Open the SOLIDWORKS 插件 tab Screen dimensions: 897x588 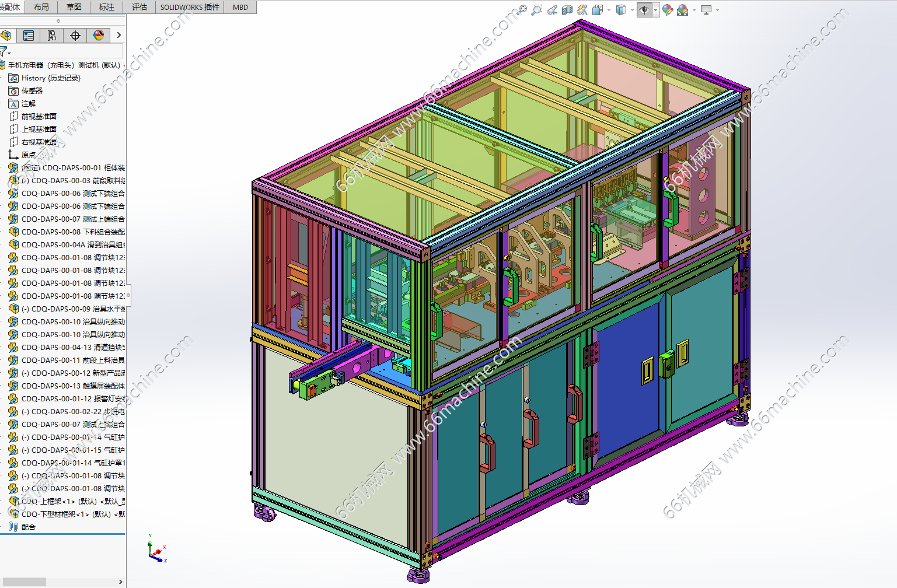[190, 7]
